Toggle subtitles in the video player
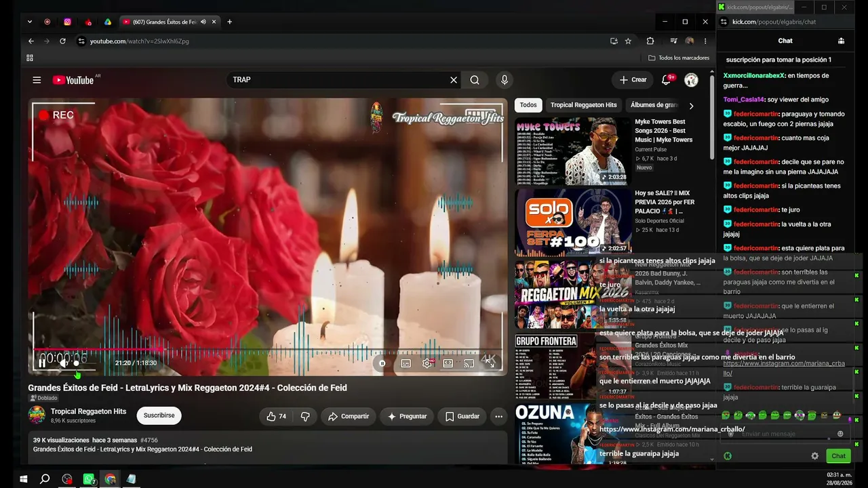868x488 pixels. pos(406,363)
